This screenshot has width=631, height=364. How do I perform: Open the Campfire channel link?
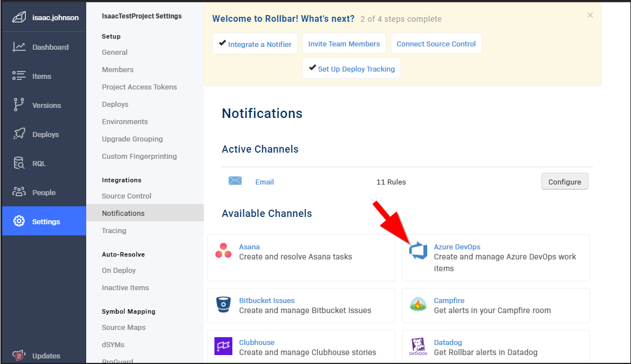449,300
